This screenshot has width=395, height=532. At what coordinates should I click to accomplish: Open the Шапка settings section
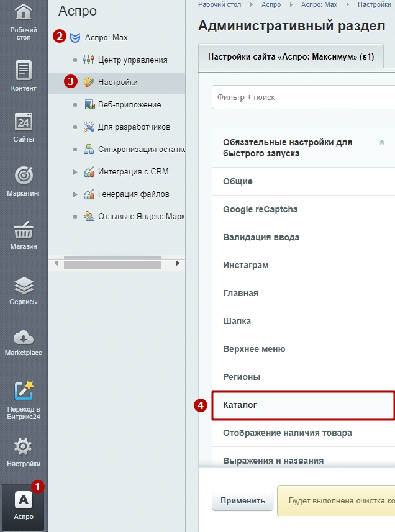(x=303, y=321)
